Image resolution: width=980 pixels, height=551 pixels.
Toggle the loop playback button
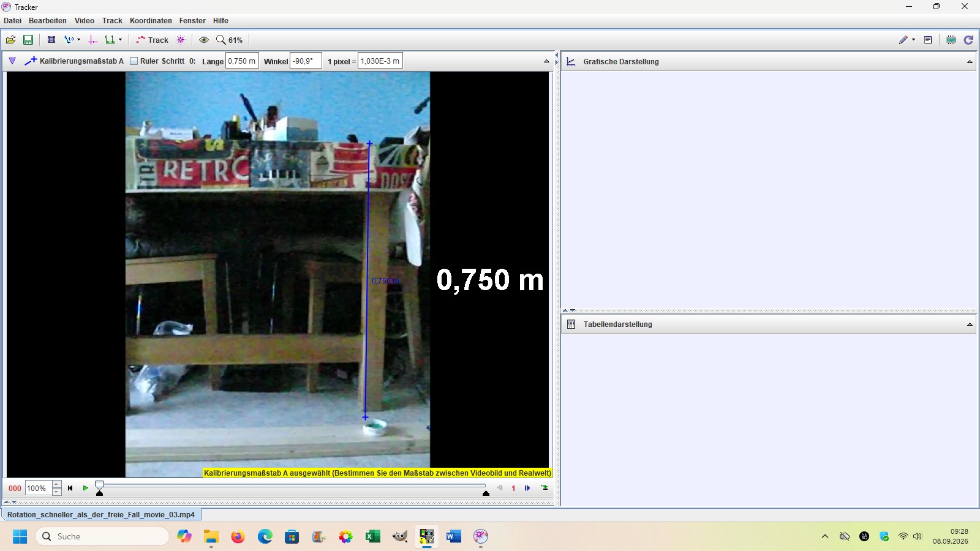click(545, 488)
